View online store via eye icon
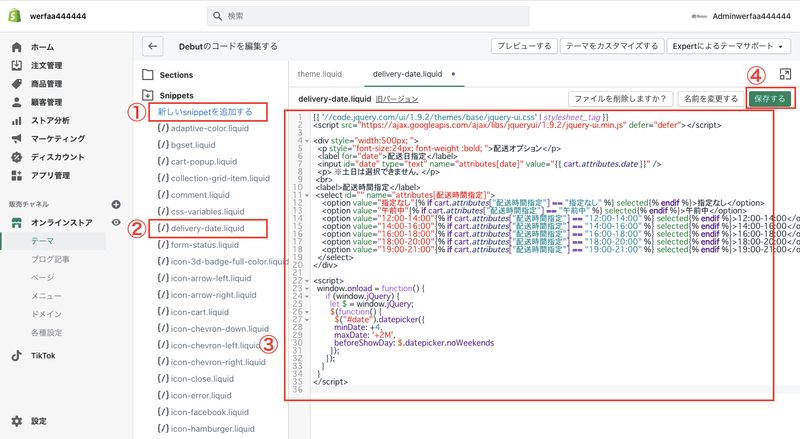 [x=116, y=223]
